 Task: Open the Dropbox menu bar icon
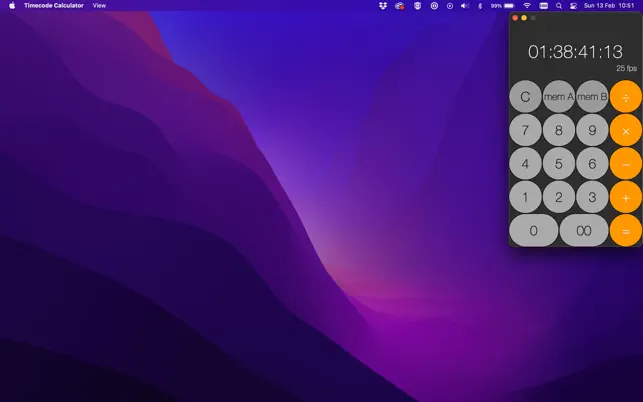point(383,5)
